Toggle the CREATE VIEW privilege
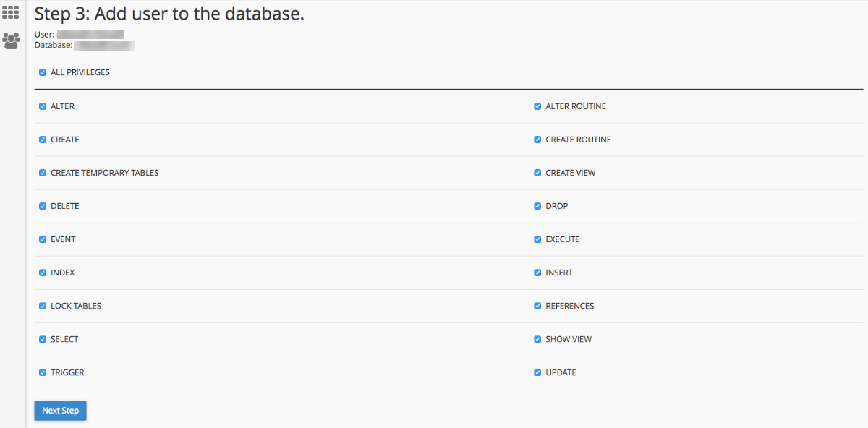868x428 pixels. (537, 173)
